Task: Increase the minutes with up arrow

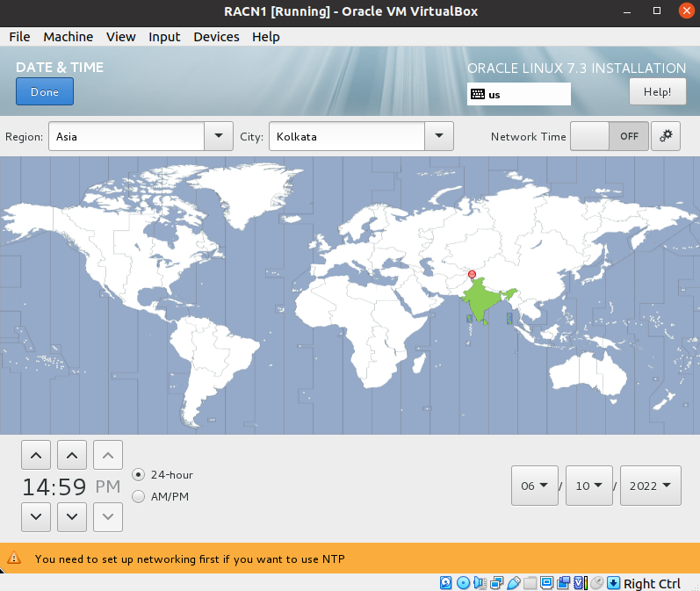Action: [72, 455]
